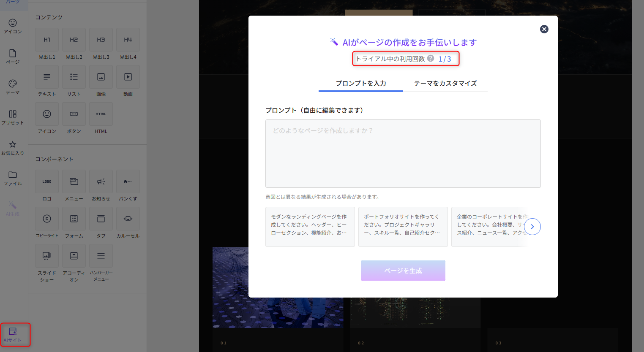Open the プリセット layout panel
Screen dimensions: 644x352
13,117
